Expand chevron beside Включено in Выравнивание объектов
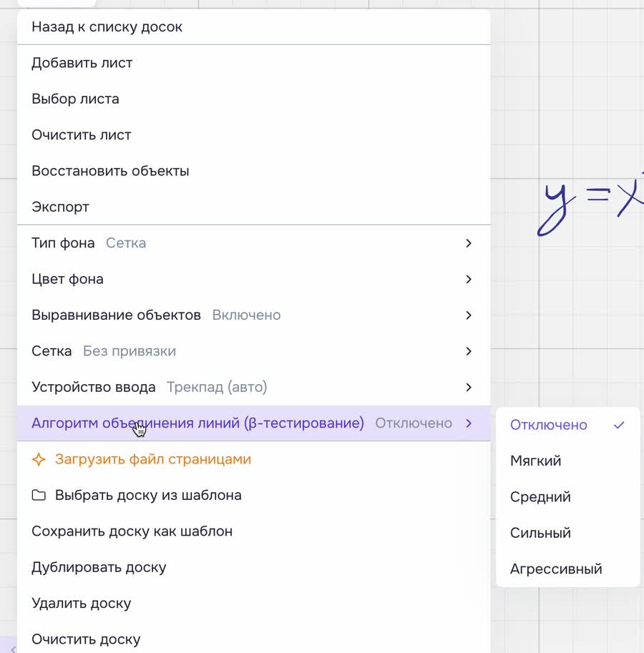Viewport: 644px width, 653px height. pyautogui.click(x=469, y=315)
